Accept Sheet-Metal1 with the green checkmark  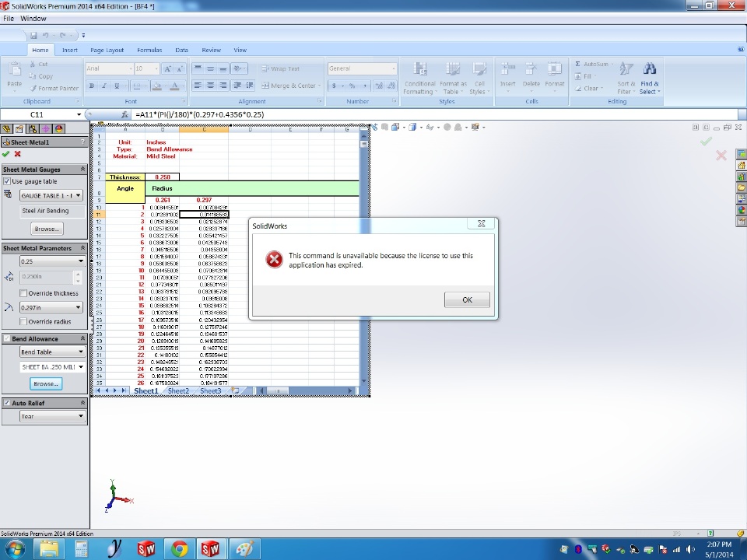(x=5, y=154)
